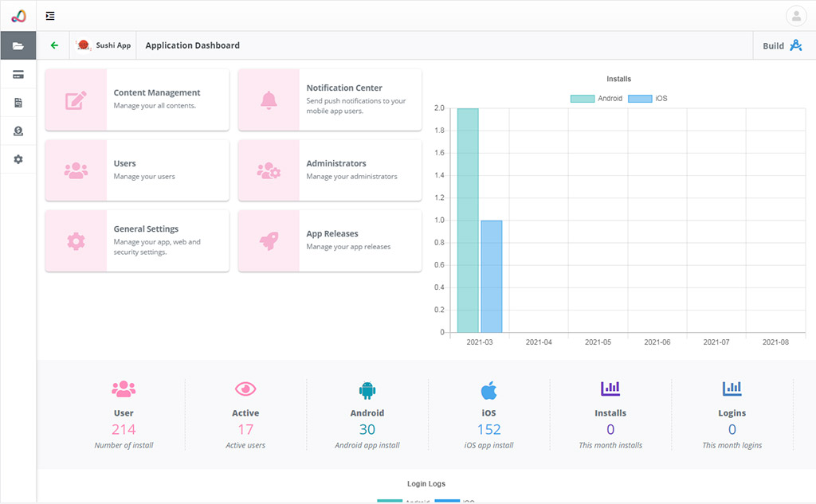The height and width of the screenshot is (504, 816).
Task: Click the blue Logins chart icon
Action: 732,389
